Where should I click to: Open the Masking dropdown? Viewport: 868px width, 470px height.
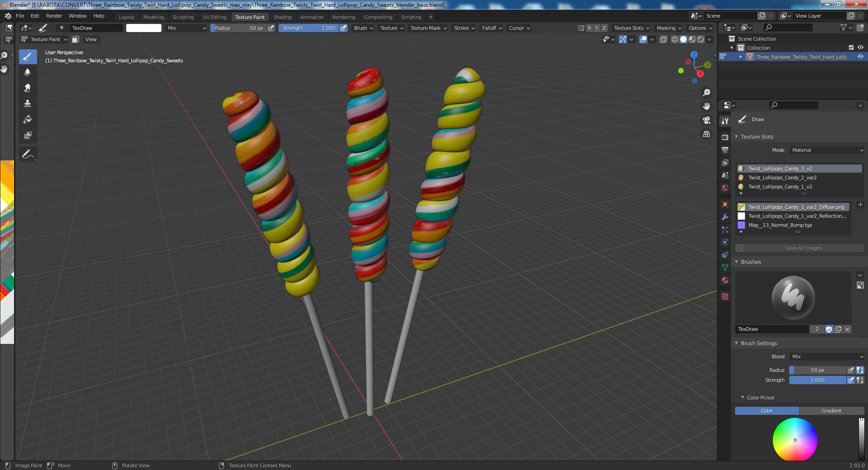669,28
